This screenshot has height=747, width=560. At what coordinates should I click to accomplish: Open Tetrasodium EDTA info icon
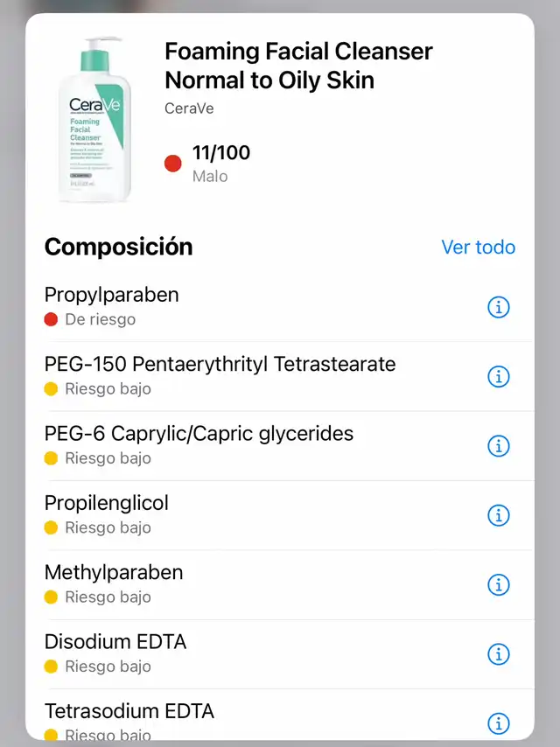point(499,723)
